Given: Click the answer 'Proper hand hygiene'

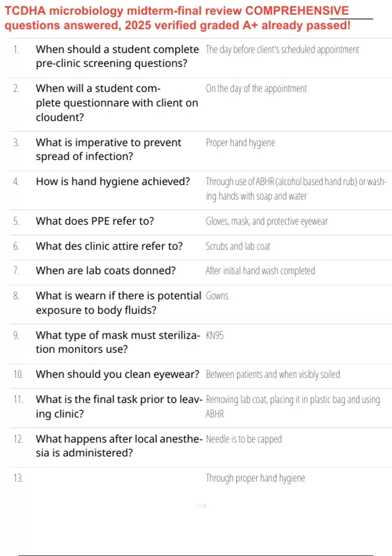Looking at the screenshot, I should point(240,143).
